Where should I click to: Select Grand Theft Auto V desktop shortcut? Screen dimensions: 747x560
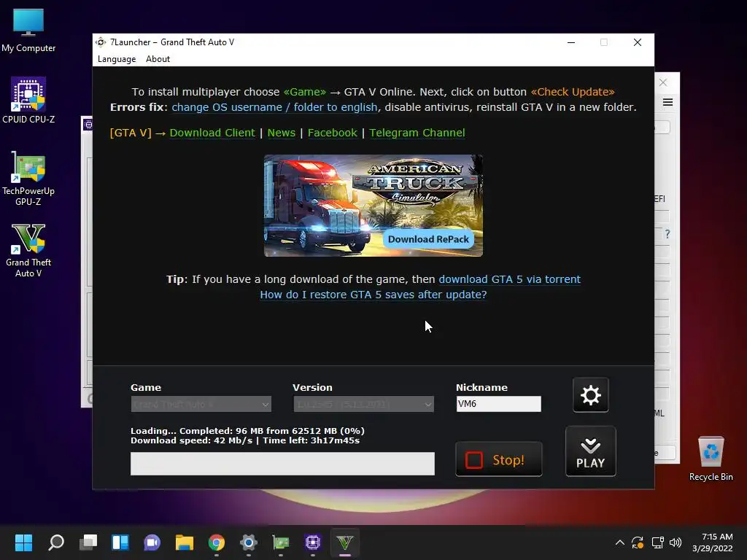(28, 251)
